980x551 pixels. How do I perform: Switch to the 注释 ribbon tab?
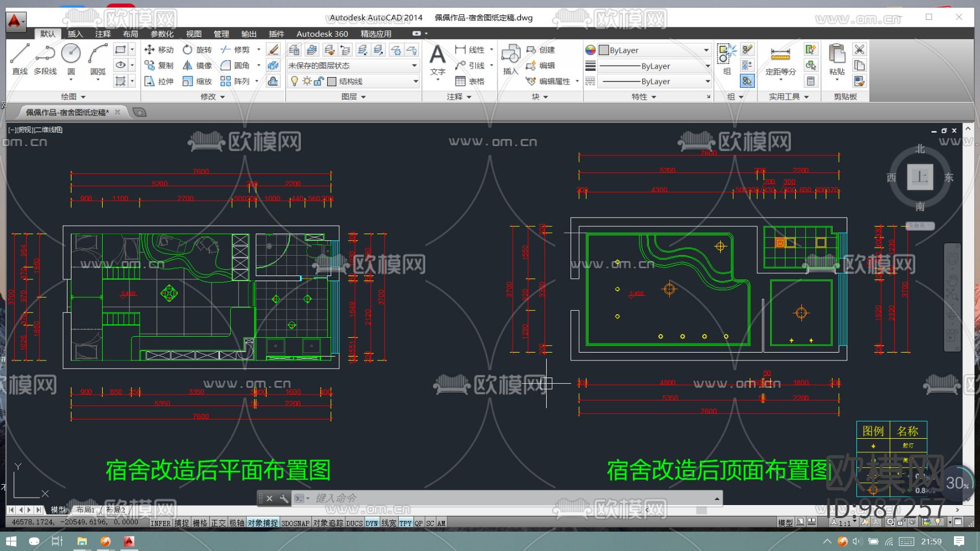pos(103,34)
